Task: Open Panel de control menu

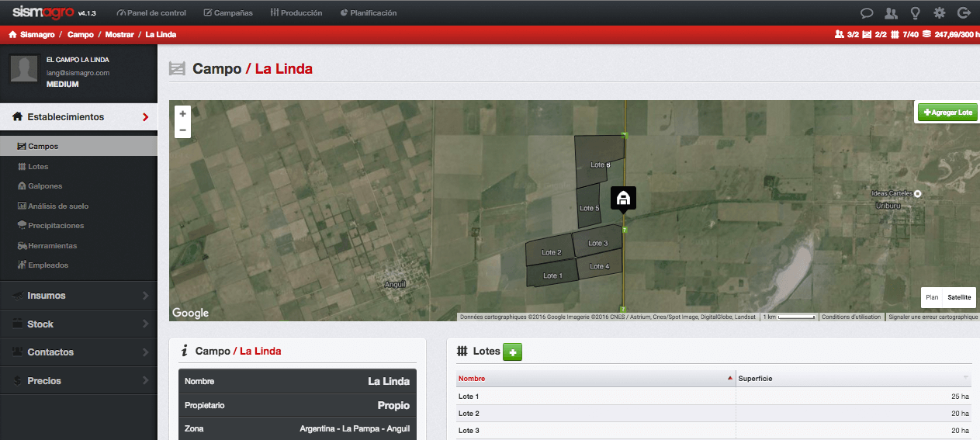Action: pyautogui.click(x=152, y=13)
